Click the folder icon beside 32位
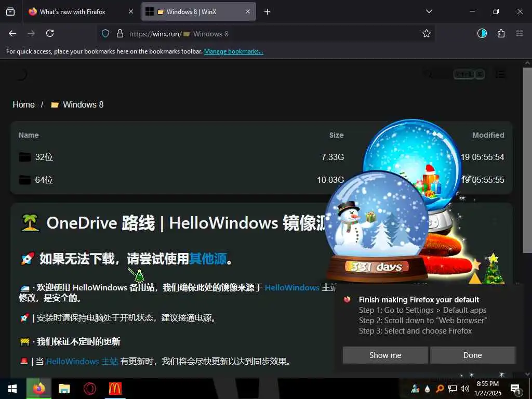532x399 pixels. click(x=25, y=157)
